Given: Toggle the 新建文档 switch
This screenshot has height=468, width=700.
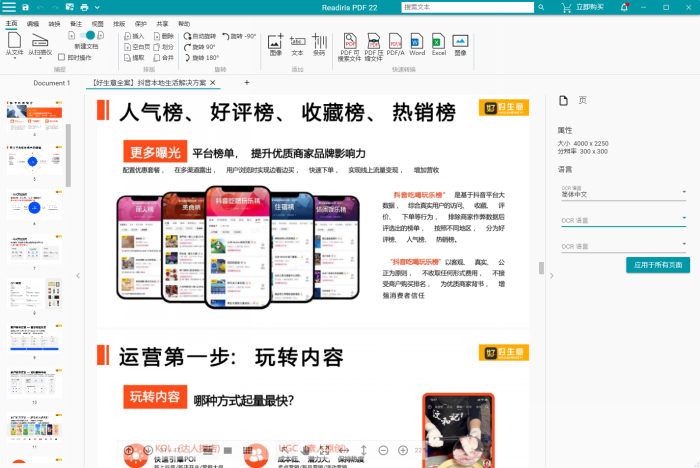Looking at the screenshot, I should pyautogui.click(x=87, y=35).
